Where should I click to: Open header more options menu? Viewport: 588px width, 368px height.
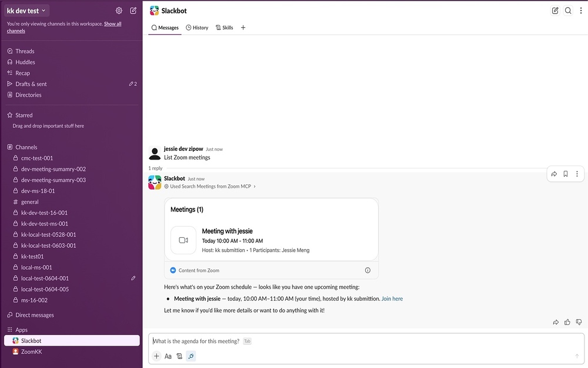[581, 11]
